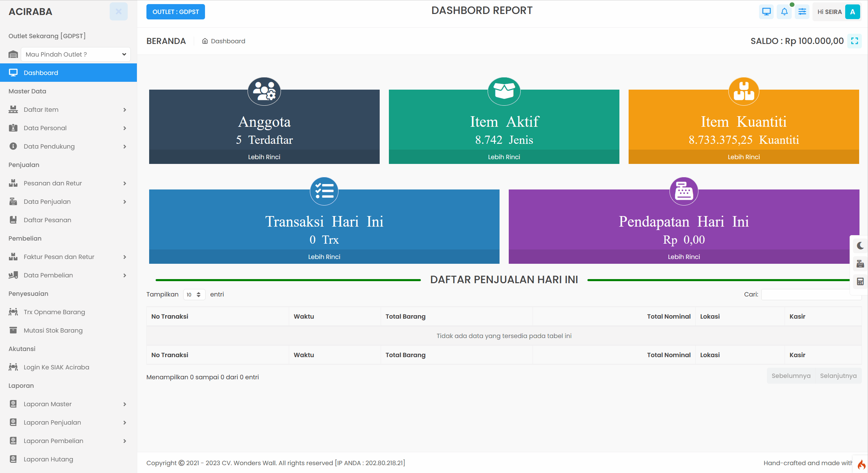Open the settings sliders icon
Image resolution: width=868 pixels, height=473 pixels.
[x=802, y=12]
